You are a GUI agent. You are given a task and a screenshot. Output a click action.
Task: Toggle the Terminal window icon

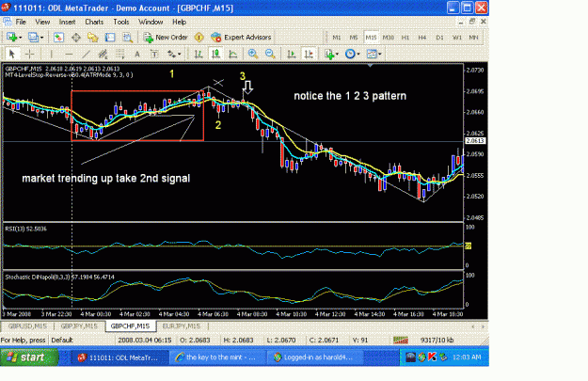(x=110, y=37)
